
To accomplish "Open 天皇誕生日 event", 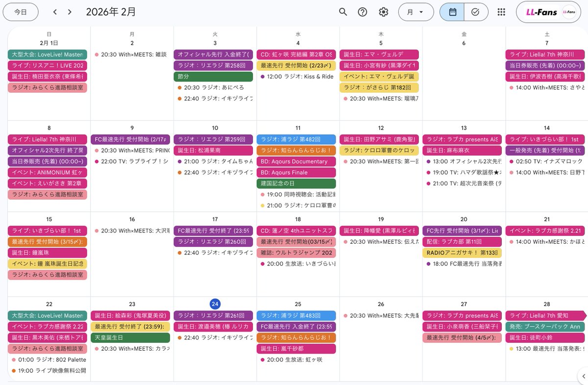I will [130, 337].
